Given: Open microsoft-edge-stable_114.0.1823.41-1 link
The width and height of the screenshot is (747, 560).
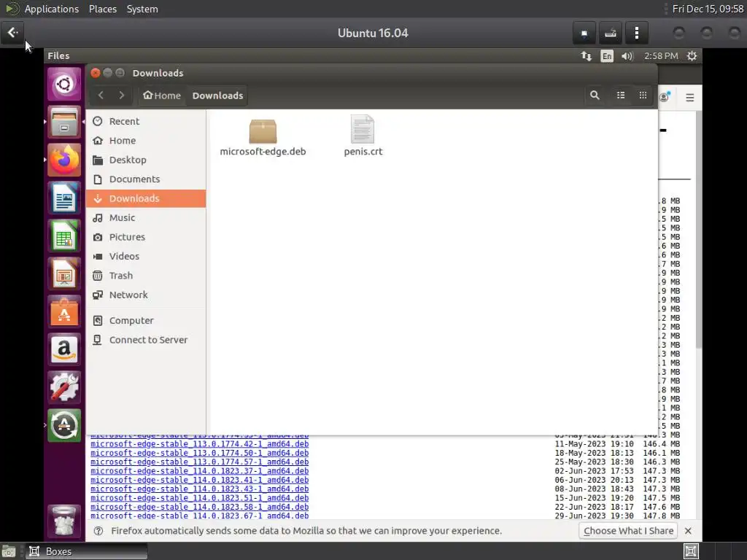Looking at the screenshot, I should click(x=200, y=480).
